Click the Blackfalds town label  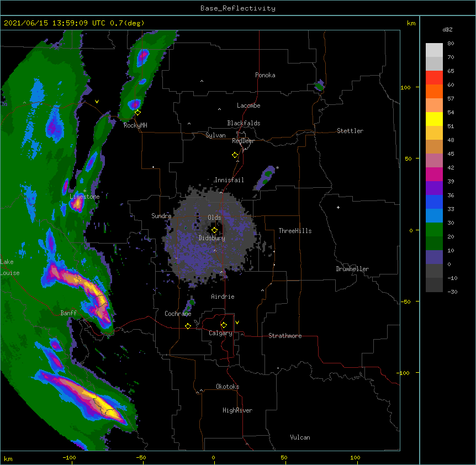(x=244, y=123)
